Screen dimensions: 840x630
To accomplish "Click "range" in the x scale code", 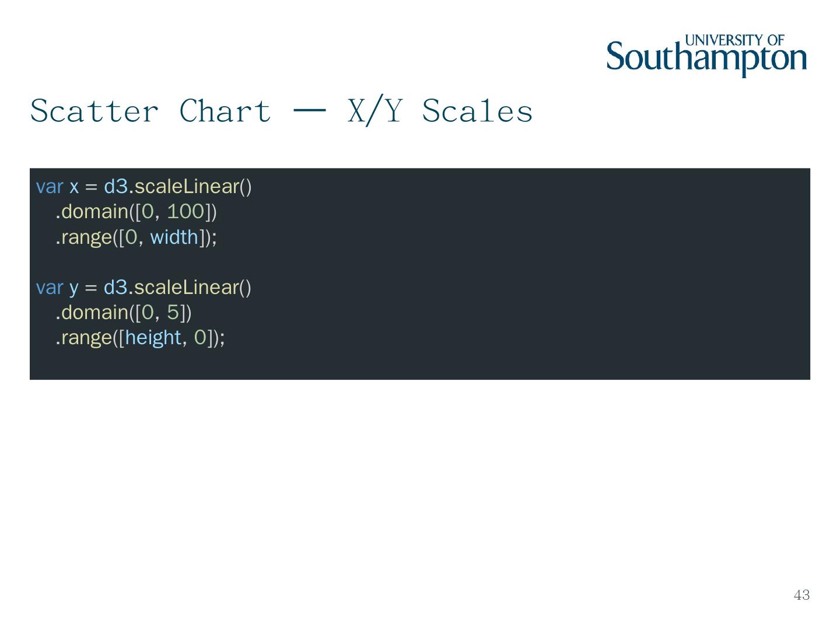I will point(86,237).
